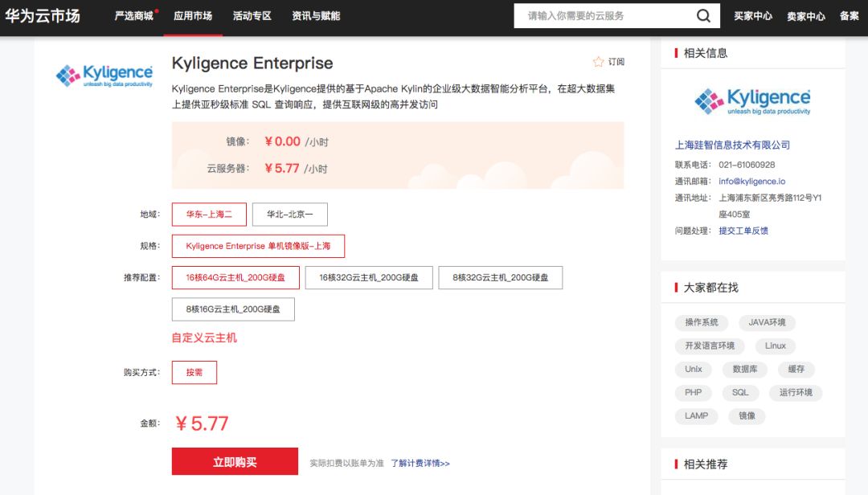Image resolution: width=868 pixels, height=495 pixels.
Task: Open 资讯与赋能 menu item
Action: point(316,15)
